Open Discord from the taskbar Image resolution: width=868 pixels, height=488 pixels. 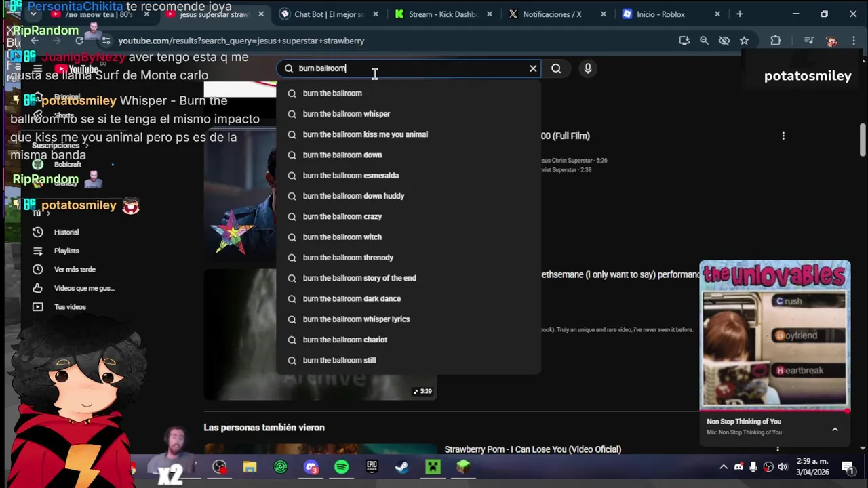coord(311,467)
